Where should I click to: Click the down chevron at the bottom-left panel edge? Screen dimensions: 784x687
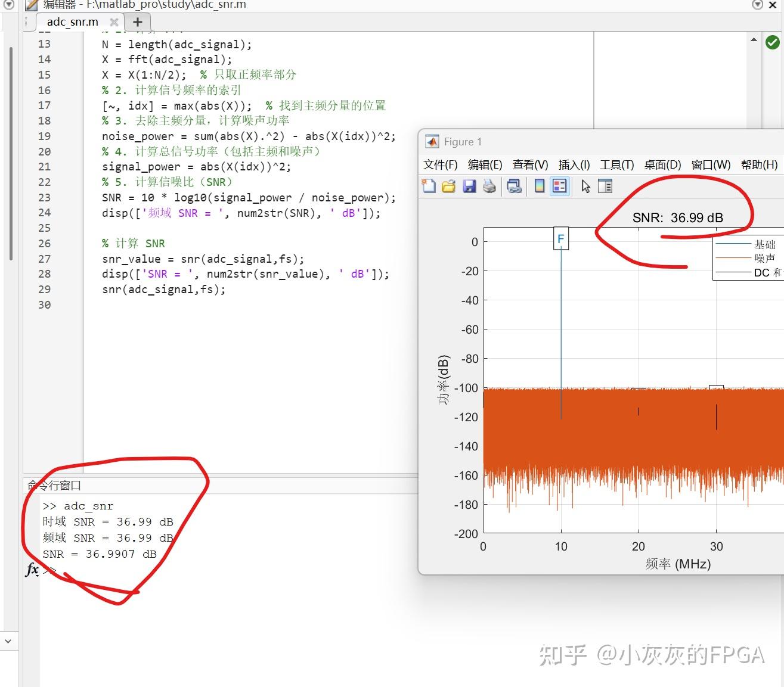click(x=8, y=642)
